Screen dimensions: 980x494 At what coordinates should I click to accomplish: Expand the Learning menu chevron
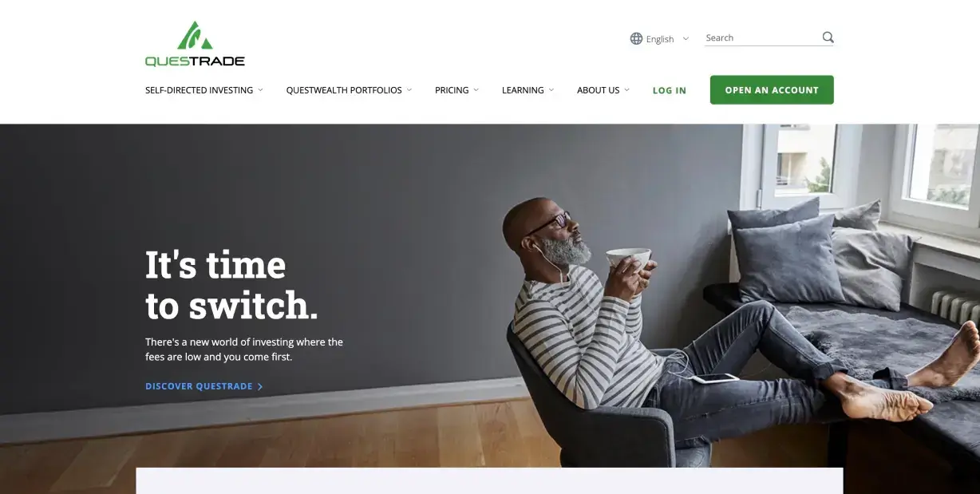pos(551,90)
